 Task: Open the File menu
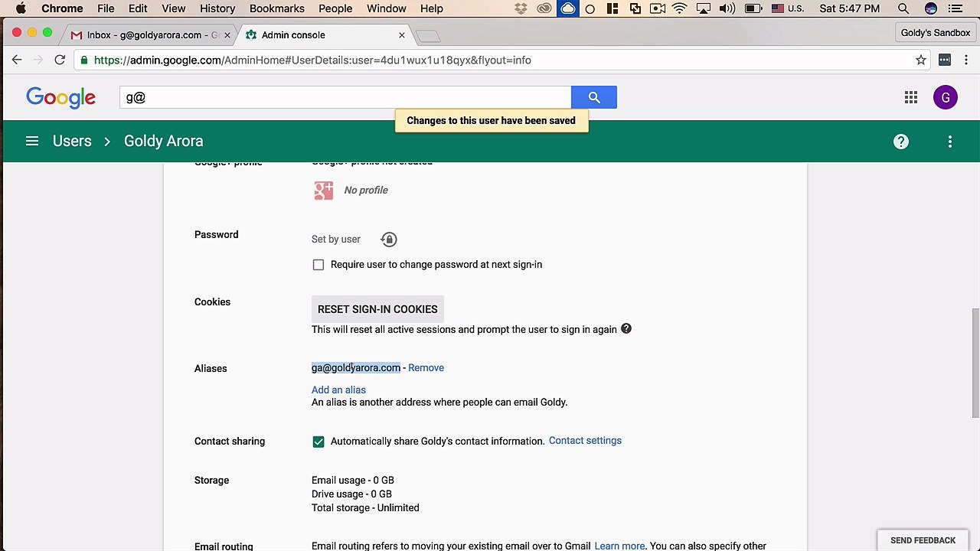(x=106, y=8)
